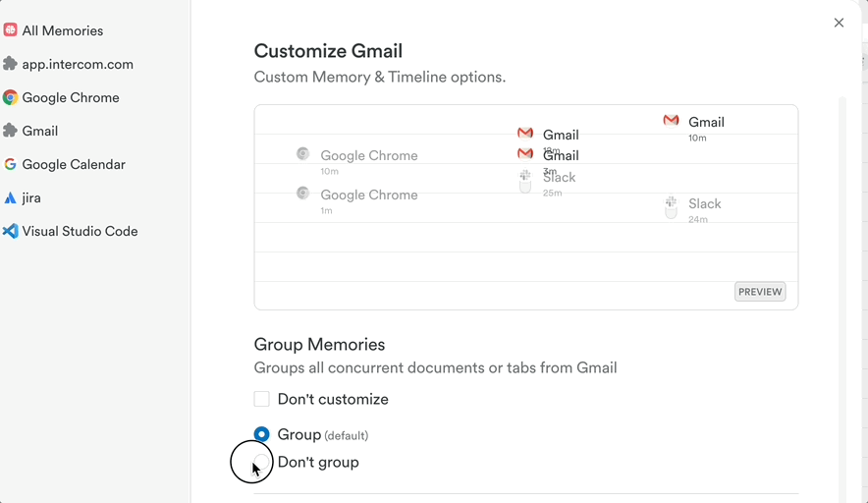Click the Google Chrome logo in sidebar
Viewport: 868px width, 503px height.
(x=10, y=97)
